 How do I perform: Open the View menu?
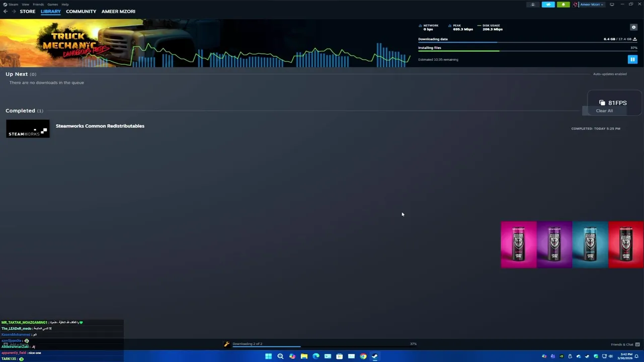(x=25, y=4)
